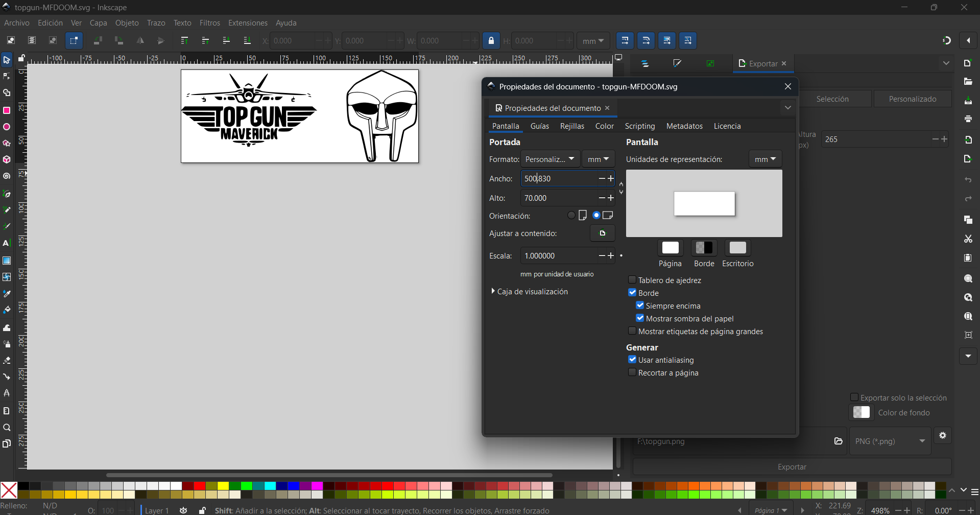Select the Text tool

pos(7,243)
